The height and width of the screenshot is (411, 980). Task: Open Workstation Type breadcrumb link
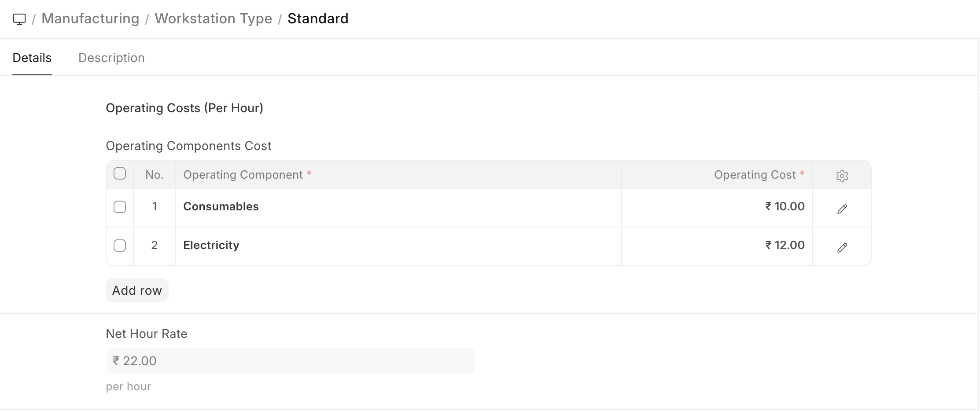click(x=213, y=18)
